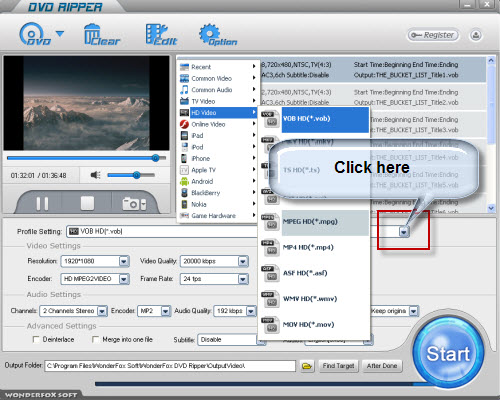Image resolution: width=500 pixels, height=400 pixels.
Task: Open the Nokia device category
Action: tap(218, 204)
